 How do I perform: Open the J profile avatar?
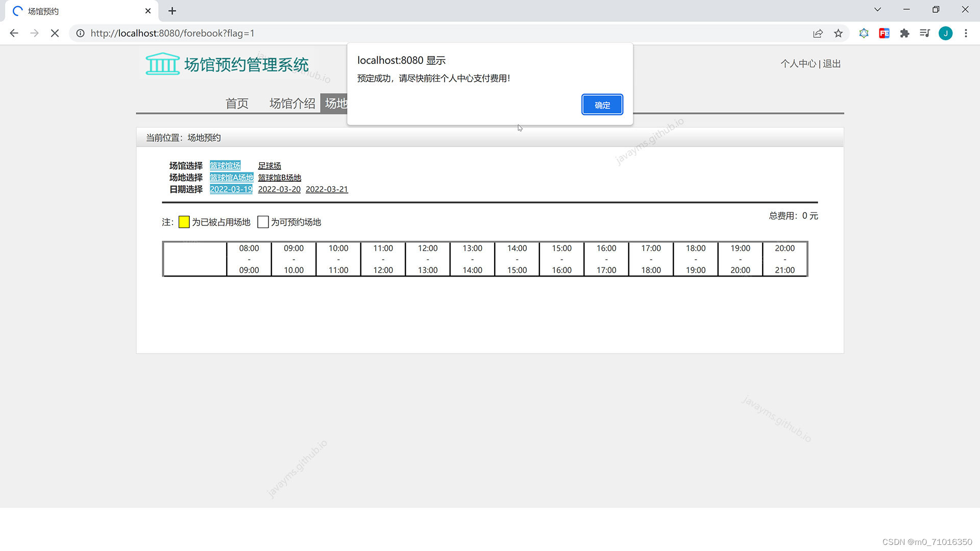945,33
